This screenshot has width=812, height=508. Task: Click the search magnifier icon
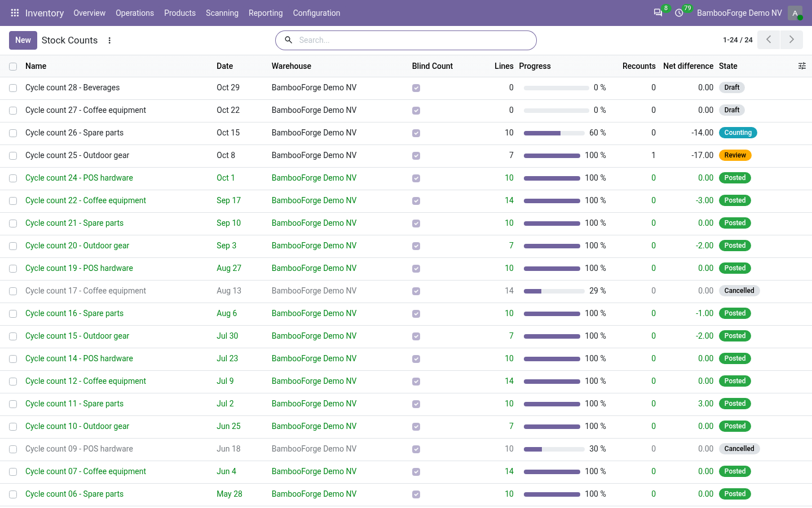288,40
